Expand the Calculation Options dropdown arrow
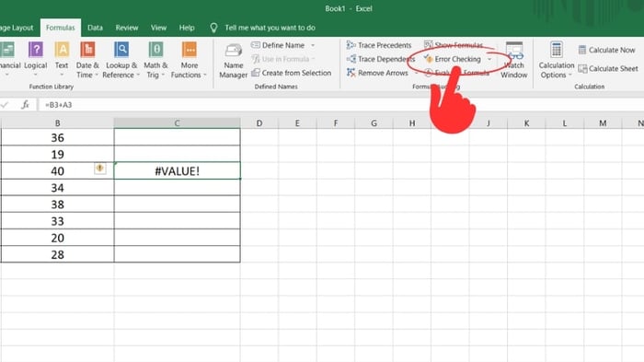Screen dimensions: 644x362 (x=570, y=76)
